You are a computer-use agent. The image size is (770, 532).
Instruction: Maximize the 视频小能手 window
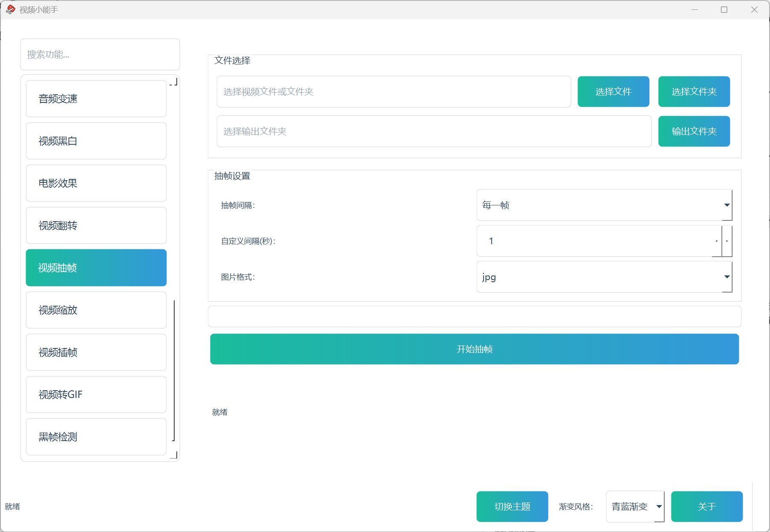pyautogui.click(x=724, y=9)
